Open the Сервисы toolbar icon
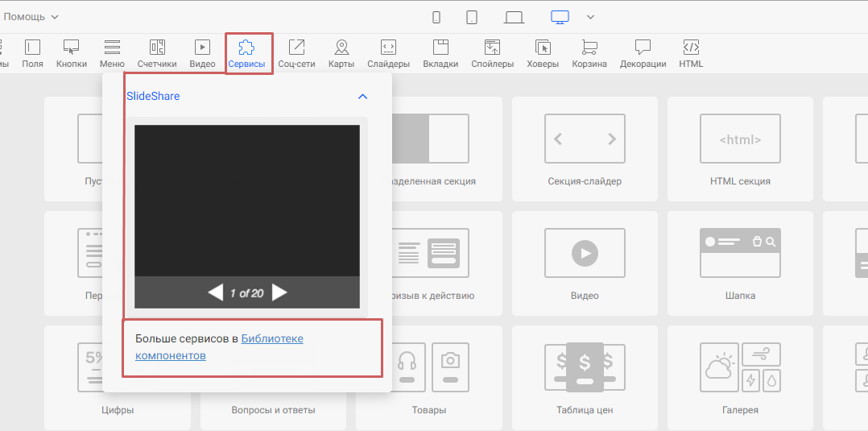868x431 pixels. pyautogui.click(x=247, y=48)
